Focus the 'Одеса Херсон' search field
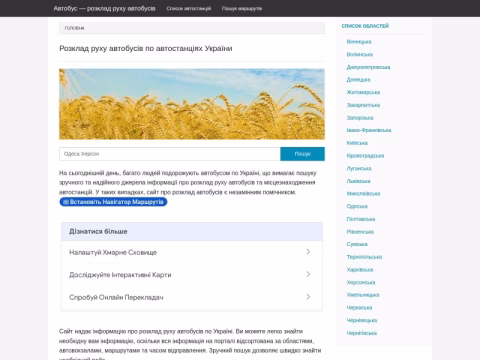 (170, 154)
